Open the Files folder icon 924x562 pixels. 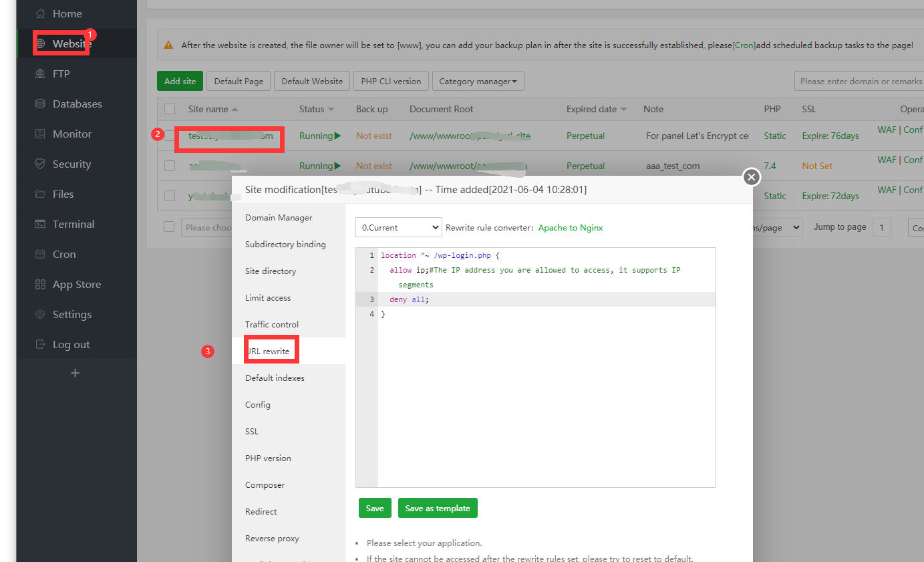(x=41, y=194)
